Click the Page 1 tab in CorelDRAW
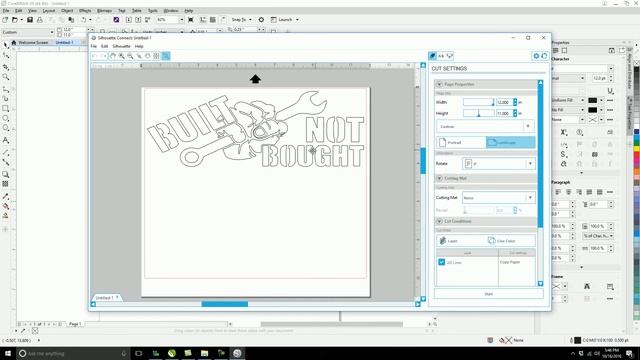 click(x=75, y=324)
